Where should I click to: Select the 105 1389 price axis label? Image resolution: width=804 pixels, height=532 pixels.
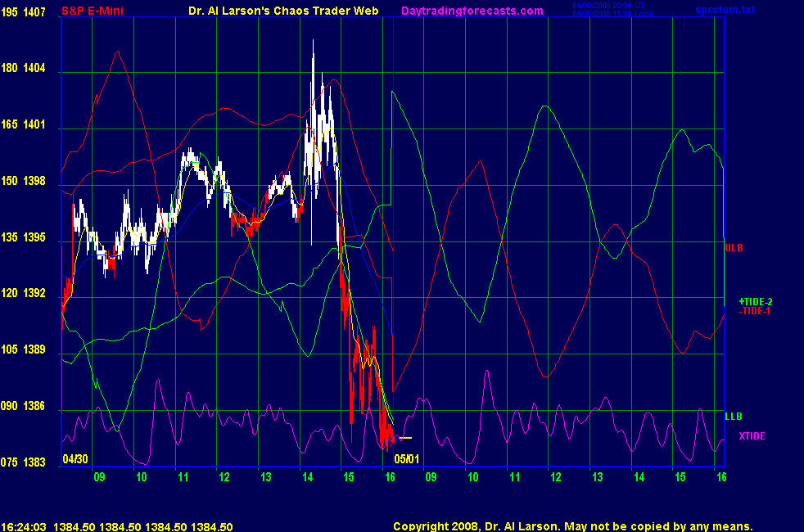pos(23,349)
